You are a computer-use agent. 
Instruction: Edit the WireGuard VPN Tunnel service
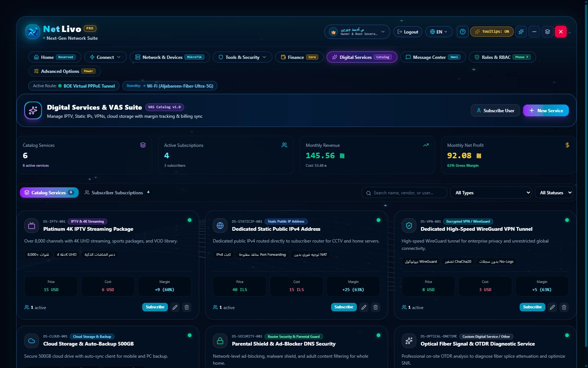point(552,307)
